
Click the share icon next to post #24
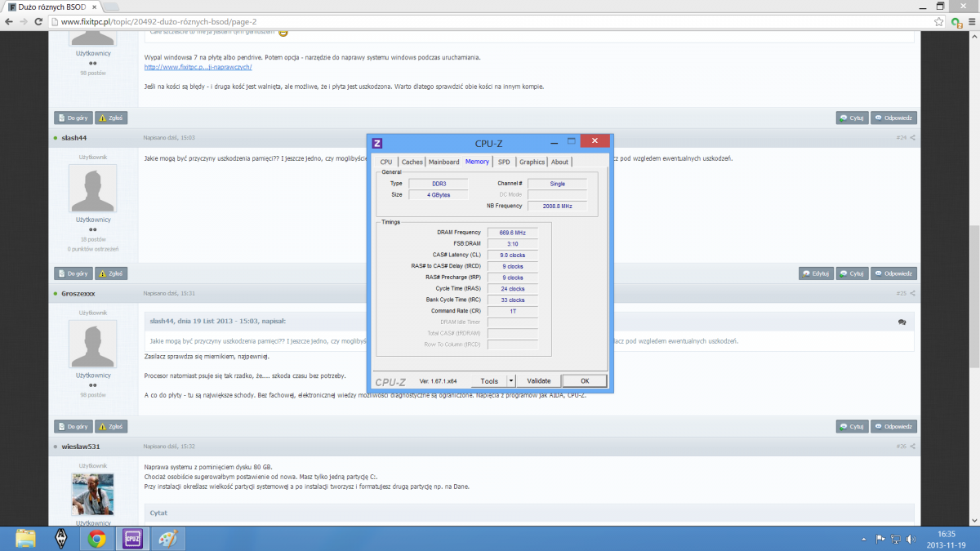click(x=912, y=138)
